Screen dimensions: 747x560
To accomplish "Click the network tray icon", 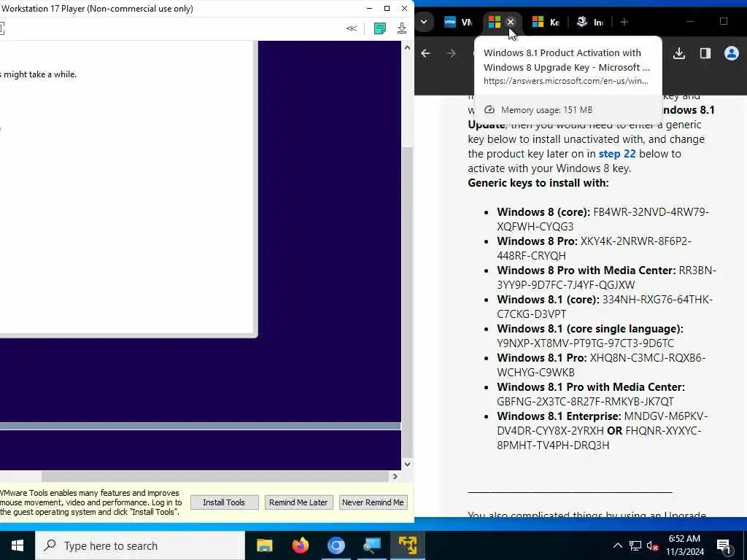I will (635, 546).
